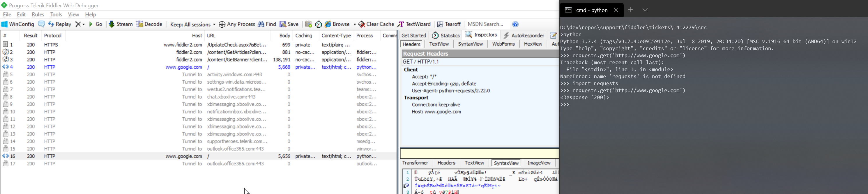Click the word-wrap icon in SyntaxView gutter
Image resolution: width=868 pixels, height=194 pixels.
(406, 186)
